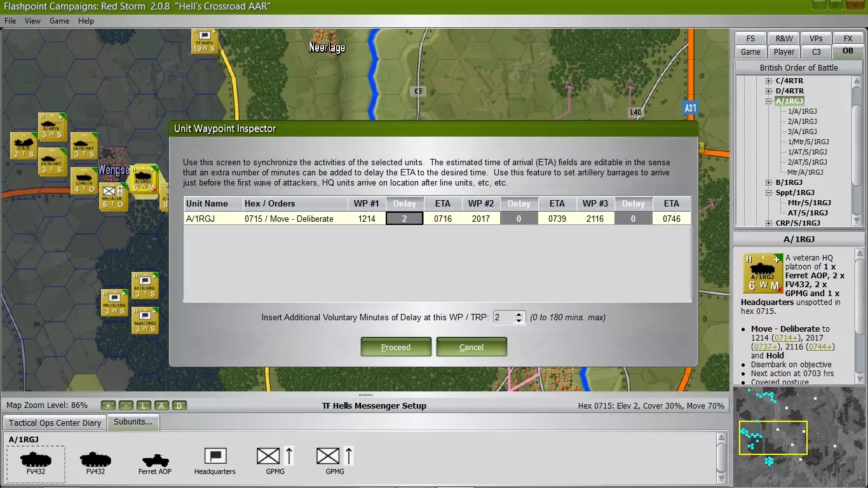The image size is (868, 488).
Task: Click the Cancel button
Action: (x=471, y=347)
